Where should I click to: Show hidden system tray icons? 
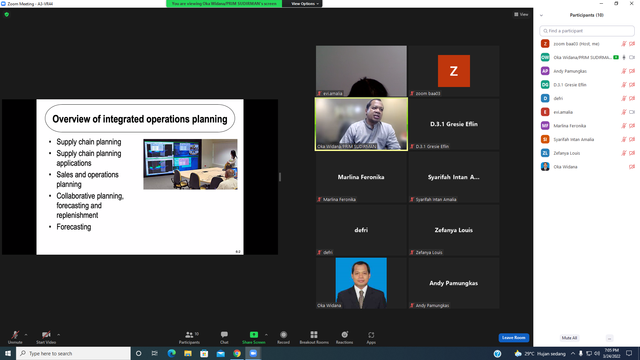tap(573, 353)
